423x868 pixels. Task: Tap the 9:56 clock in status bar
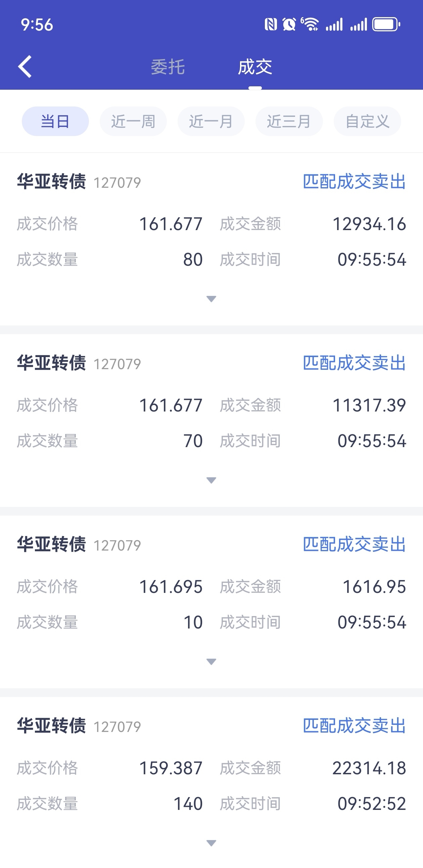[37, 25]
